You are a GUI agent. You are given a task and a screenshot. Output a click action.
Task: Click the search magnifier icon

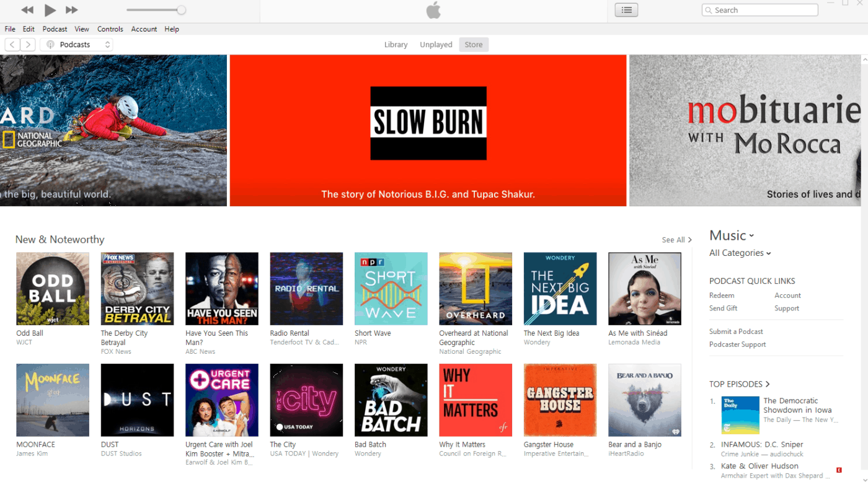(x=708, y=10)
